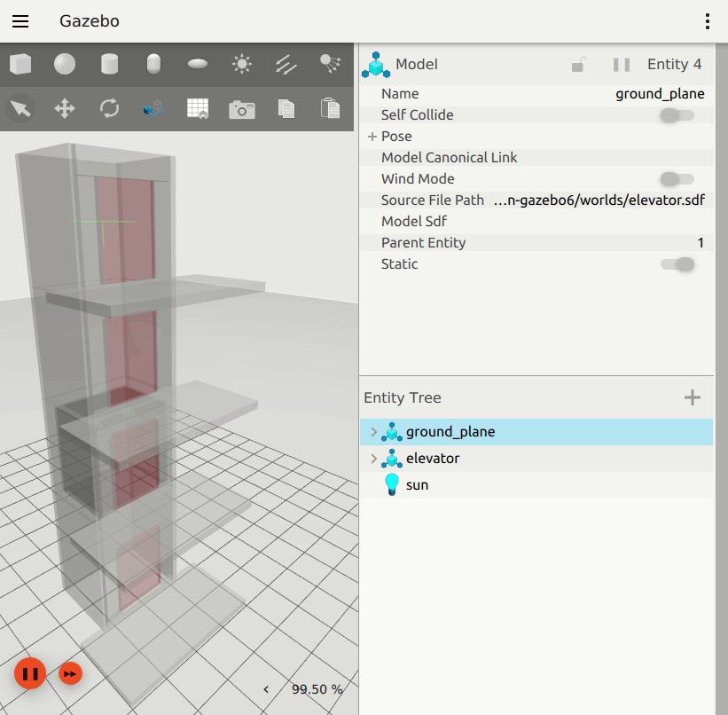Click the Model Sdf row
Screen dimensions: 728x715
click(536, 222)
